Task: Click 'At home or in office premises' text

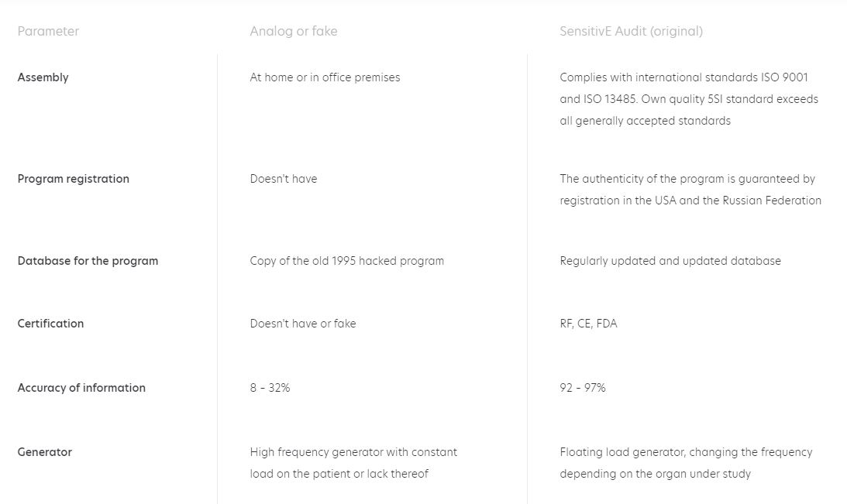Action: coord(325,77)
